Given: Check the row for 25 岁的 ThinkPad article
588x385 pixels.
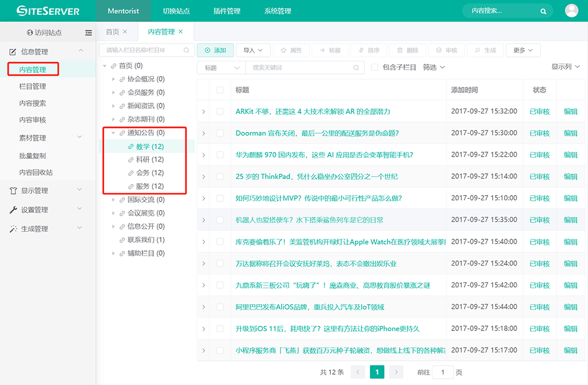Looking at the screenshot, I should [220, 177].
